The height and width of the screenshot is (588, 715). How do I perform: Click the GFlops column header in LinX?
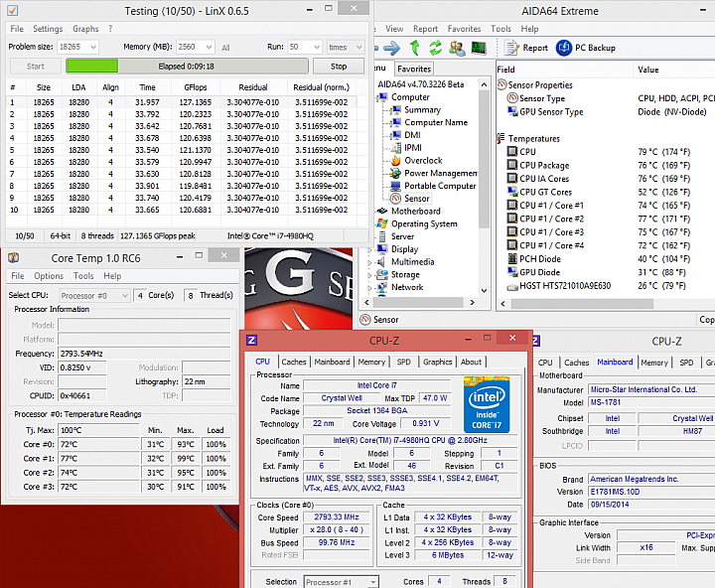pyautogui.click(x=196, y=87)
